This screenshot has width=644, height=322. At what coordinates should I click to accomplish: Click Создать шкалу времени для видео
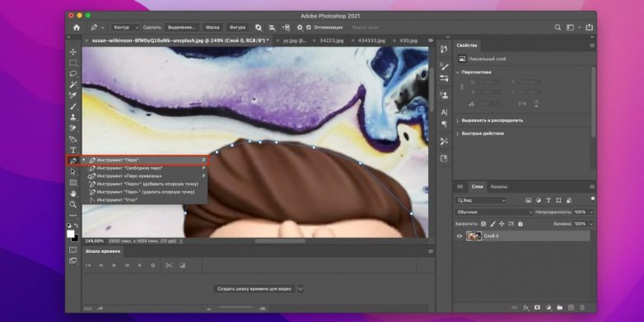(254, 289)
